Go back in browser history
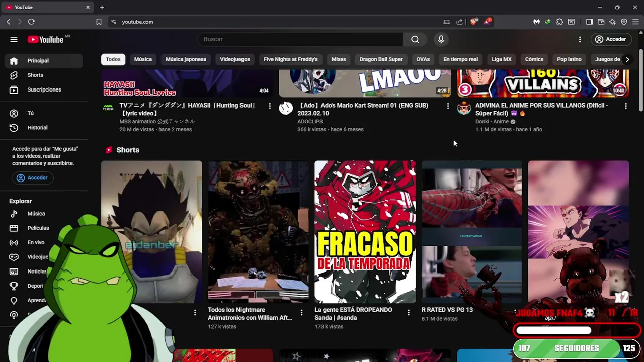This screenshot has height=362, width=644. pos(9,22)
